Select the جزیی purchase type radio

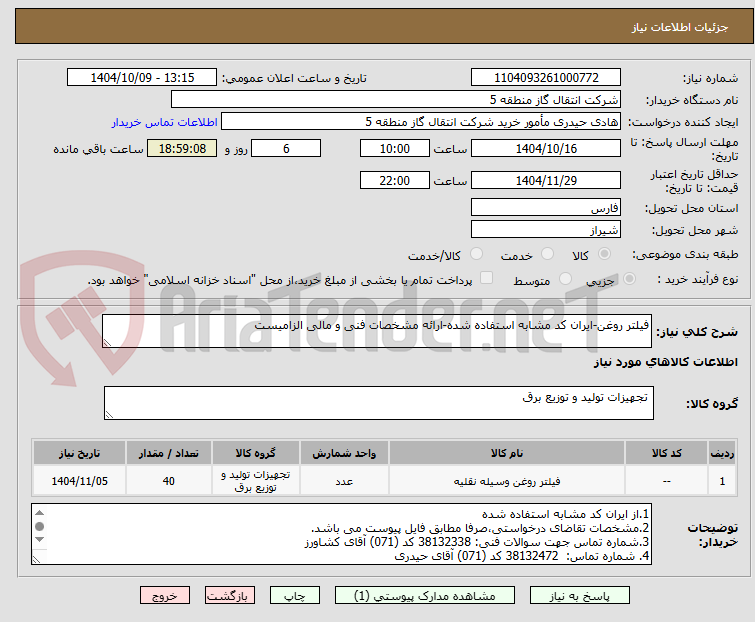tap(629, 279)
